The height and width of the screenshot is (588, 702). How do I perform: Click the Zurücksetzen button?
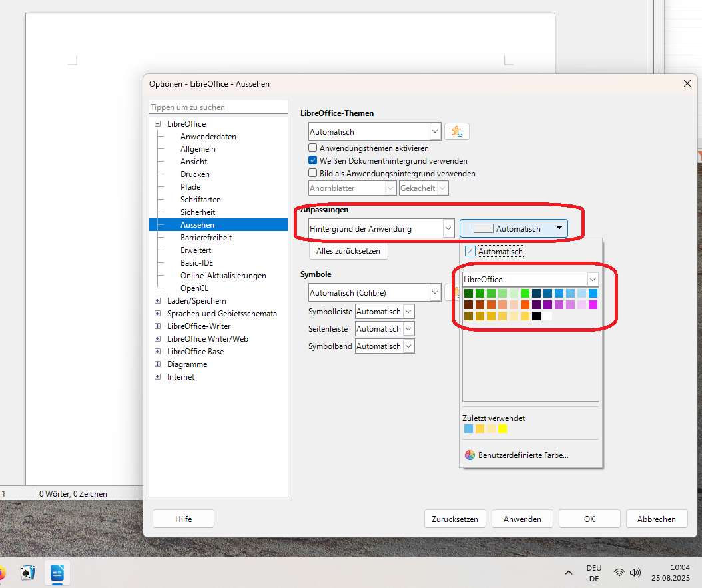click(x=455, y=519)
